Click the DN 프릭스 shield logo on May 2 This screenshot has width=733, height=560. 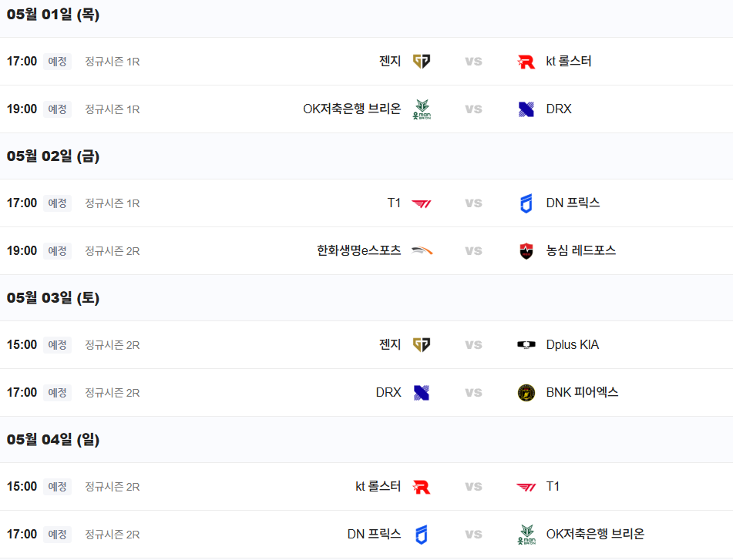coord(526,203)
